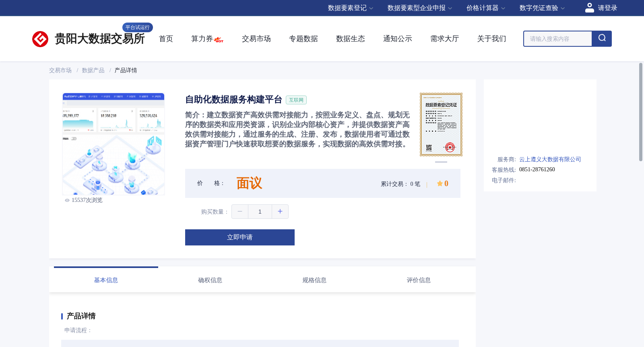Open the product dashboard preview image
Image resolution: width=644 pixels, height=347 pixels.
coord(114,144)
